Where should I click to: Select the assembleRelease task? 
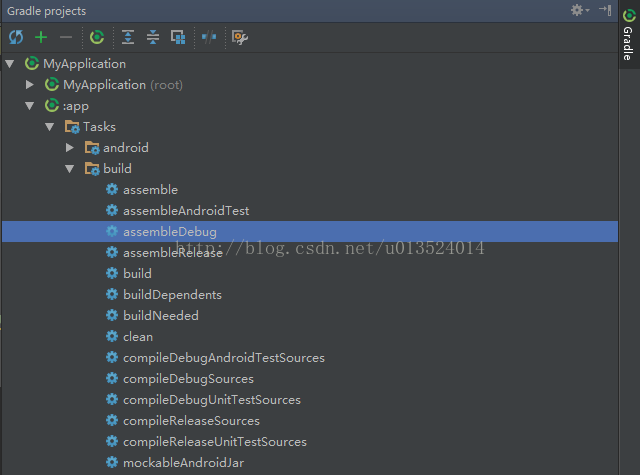(310, 253)
